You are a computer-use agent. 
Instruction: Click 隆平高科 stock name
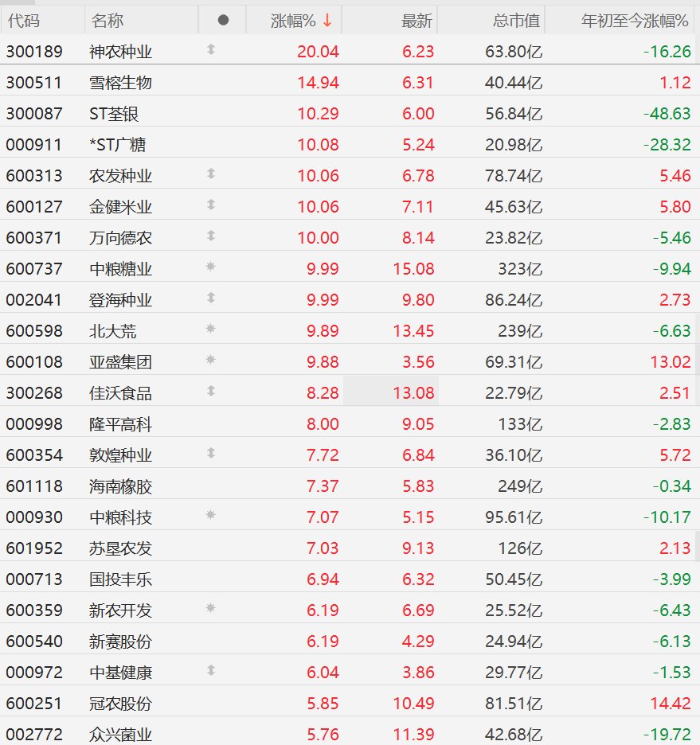(120, 423)
